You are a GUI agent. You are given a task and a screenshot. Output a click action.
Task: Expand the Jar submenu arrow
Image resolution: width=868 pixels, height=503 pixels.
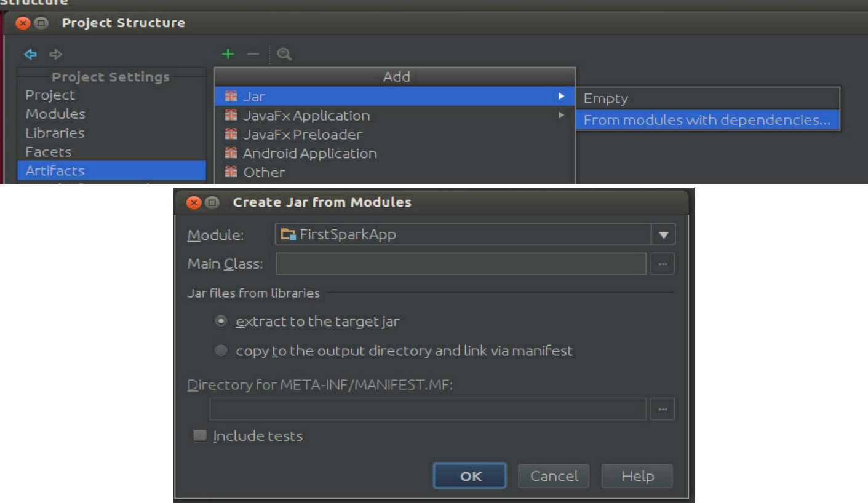560,97
